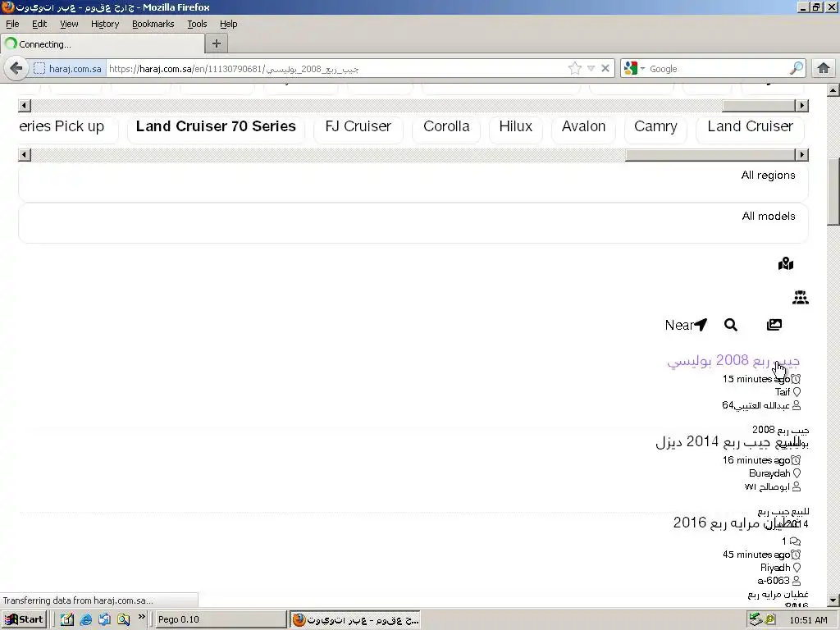Open the Tools menu
840x630 pixels.
(197, 24)
